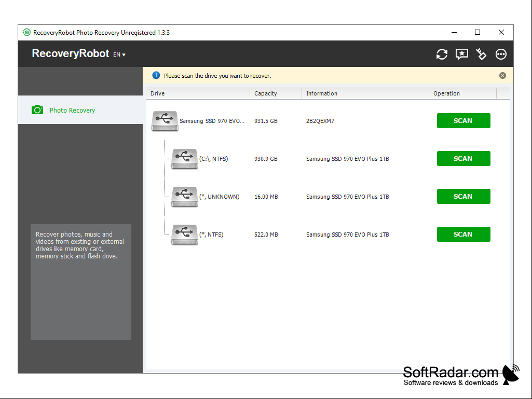Scan the 16.00 MB UNKNOWN partition
This screenshot has height=399, width=532.
click(x=463, y=197)
